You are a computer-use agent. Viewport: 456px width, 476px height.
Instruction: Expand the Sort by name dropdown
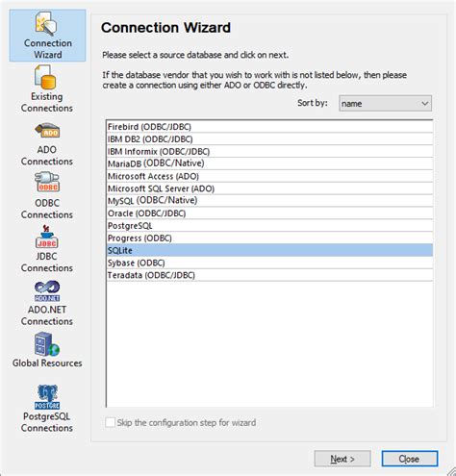[x=385, y=104]
